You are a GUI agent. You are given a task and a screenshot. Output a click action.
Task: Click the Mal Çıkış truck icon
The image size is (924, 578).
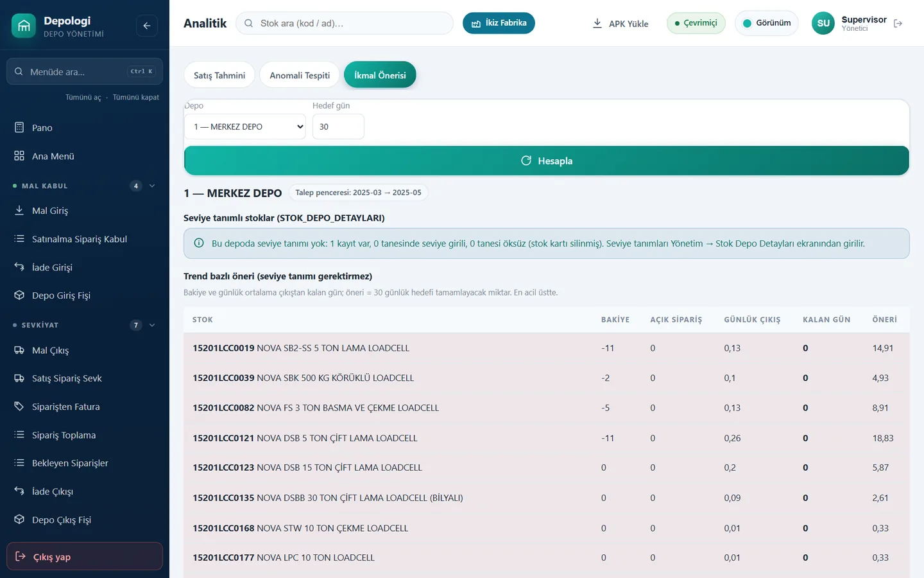[x=19, y=350]
